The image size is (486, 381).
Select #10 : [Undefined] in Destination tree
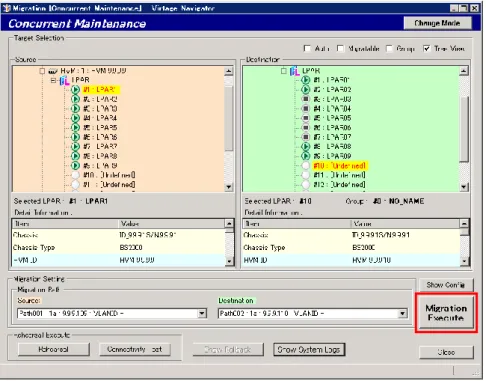tap(339, 166)
